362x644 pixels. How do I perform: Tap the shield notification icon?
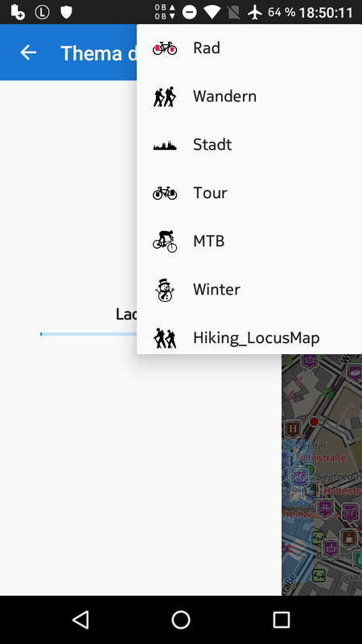point(66,12)
